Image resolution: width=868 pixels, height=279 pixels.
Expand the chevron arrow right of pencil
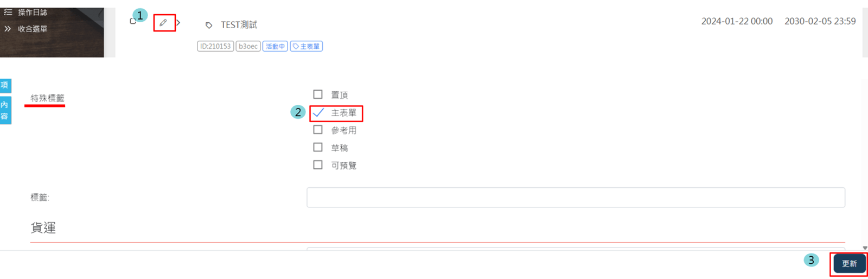point(178,23)
